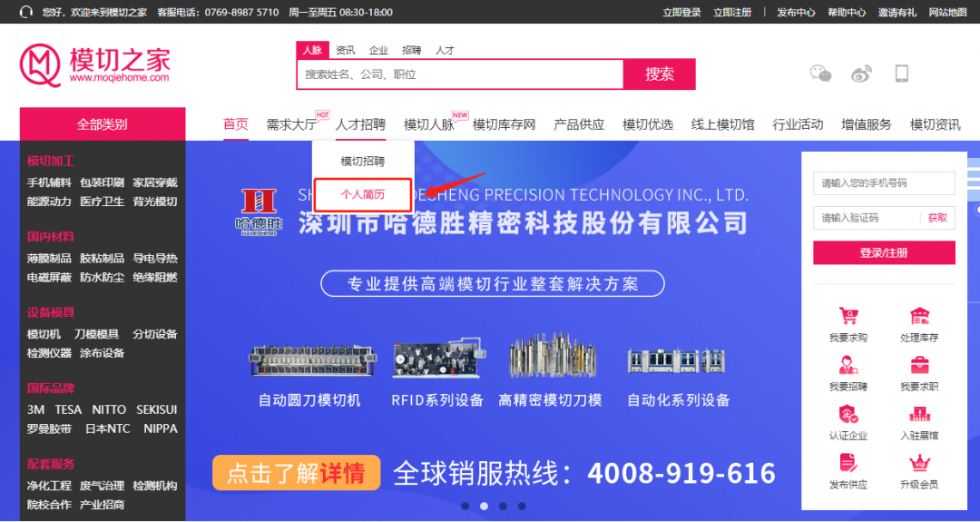Click 立即登录 in top bar
Viewport: 980px width, 522px height.
681,12
